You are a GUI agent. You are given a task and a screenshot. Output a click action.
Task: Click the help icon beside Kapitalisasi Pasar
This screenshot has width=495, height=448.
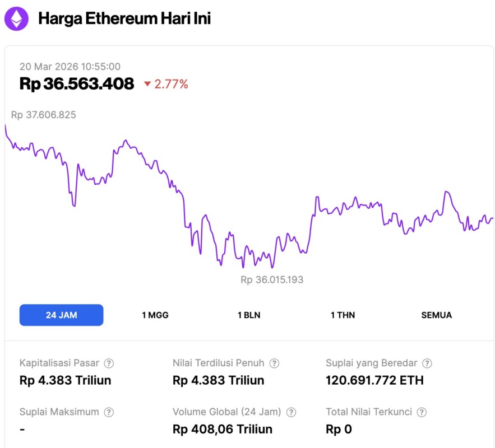[x=109, y=363]
